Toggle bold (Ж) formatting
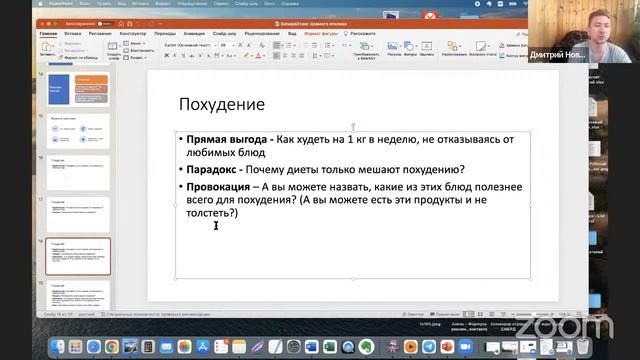Viewport: 640px width, 360px height. pyautogui.click(x=167, y=56)
